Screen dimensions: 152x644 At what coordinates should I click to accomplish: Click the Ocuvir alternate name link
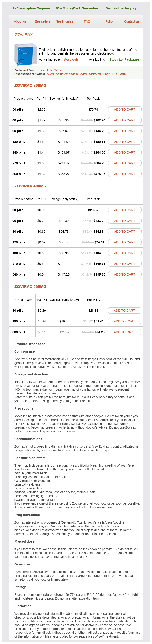(x=124, y=74)
